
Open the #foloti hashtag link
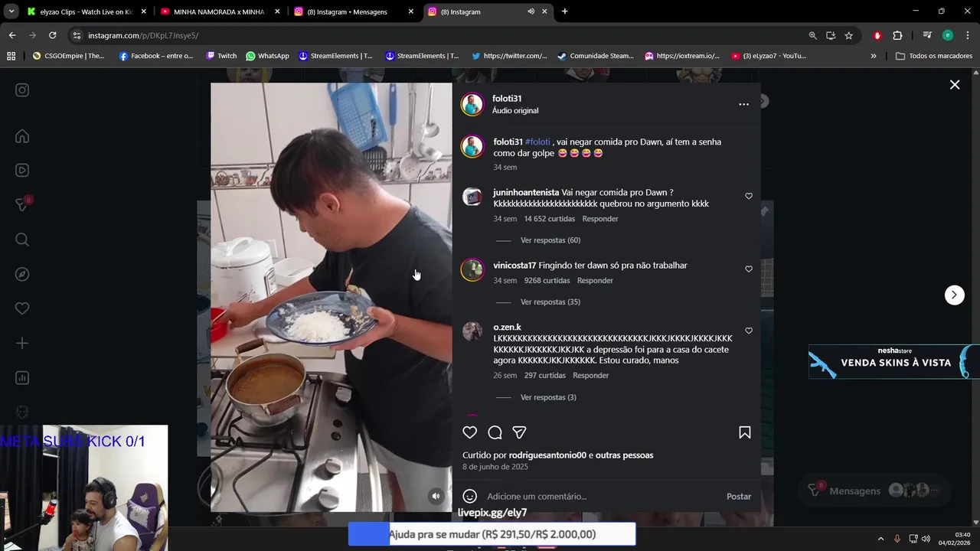tap(537, 142)
